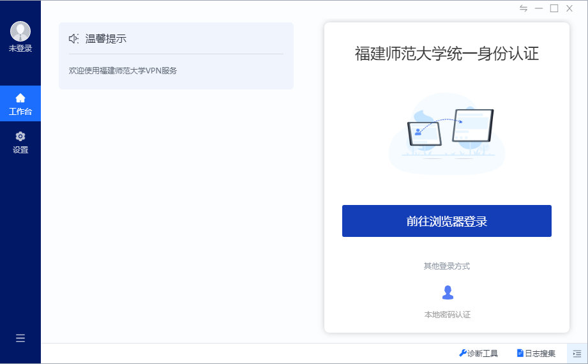The image size is (588, 364).
Task: Click the 本地密码认证 label
Action: (x=447, y=315)
